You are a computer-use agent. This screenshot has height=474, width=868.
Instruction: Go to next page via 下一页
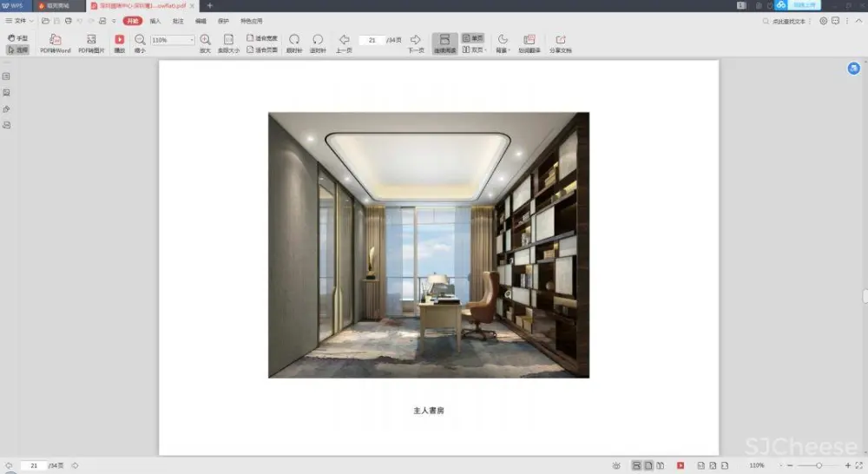tap(415, 40)
